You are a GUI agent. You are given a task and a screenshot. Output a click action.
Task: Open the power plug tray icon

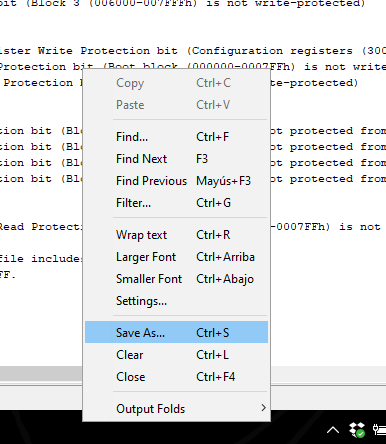click(379, 430)
